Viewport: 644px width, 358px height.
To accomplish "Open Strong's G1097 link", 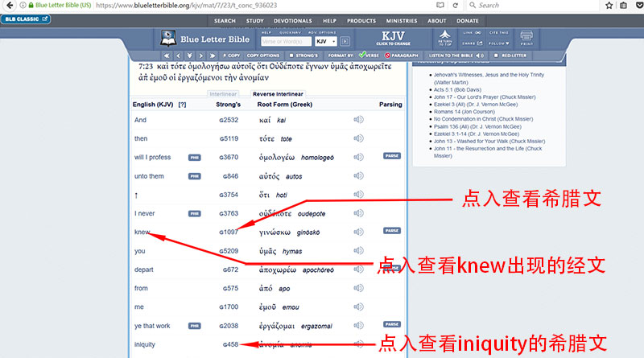I will [229, 232].
